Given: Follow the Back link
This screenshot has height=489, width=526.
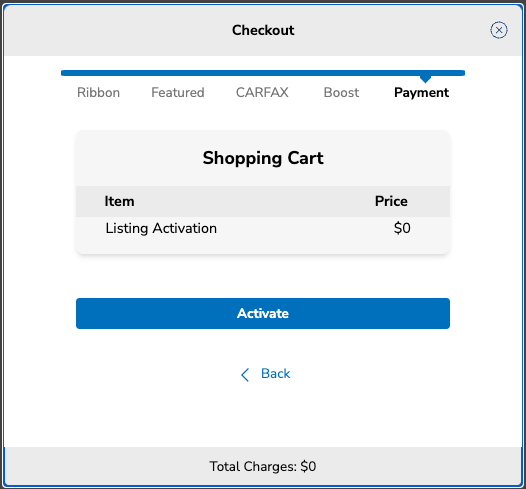Looking at the screenshot, I should click(275, 374).
